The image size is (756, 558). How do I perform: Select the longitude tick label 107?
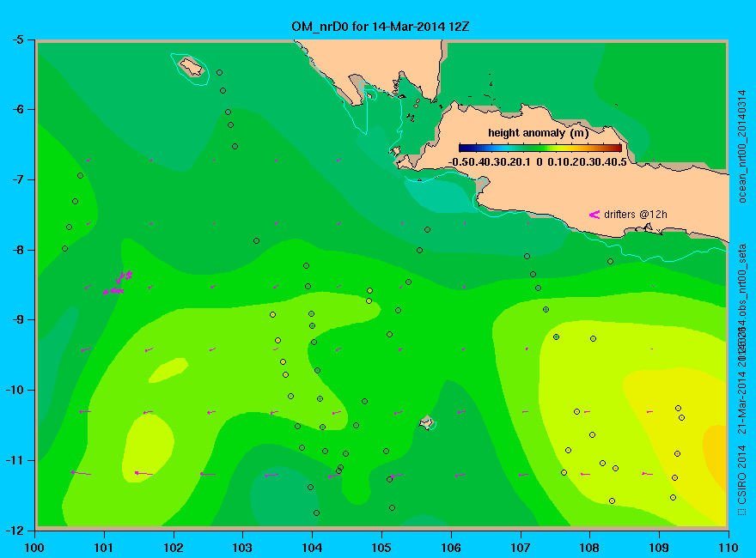pyautogui.click(x=521, y=548)
